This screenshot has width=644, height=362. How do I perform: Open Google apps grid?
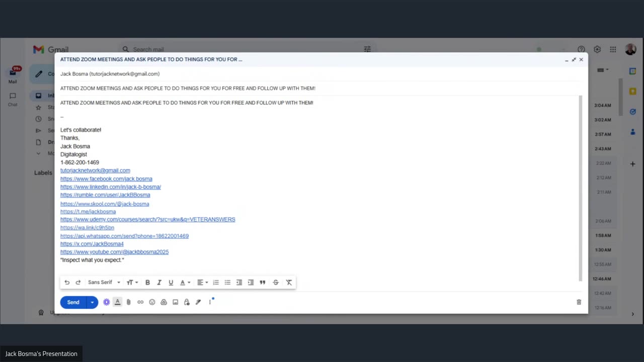613,49
